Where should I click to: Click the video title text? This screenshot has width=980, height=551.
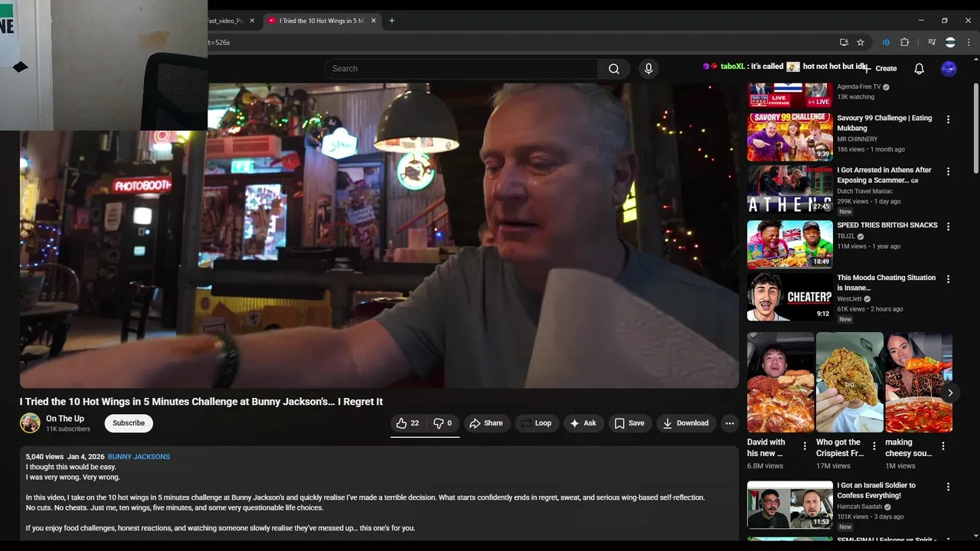(x=201, y=402)
